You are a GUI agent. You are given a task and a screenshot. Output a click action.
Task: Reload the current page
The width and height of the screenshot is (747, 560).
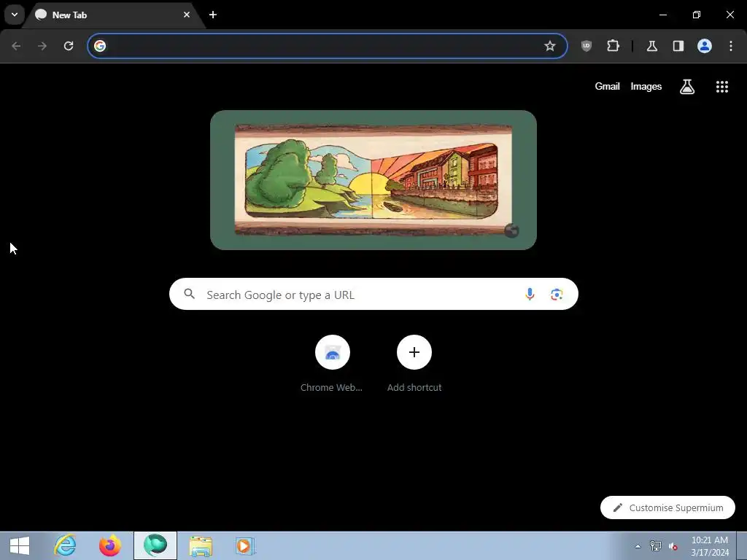click(x=69, y=46)
